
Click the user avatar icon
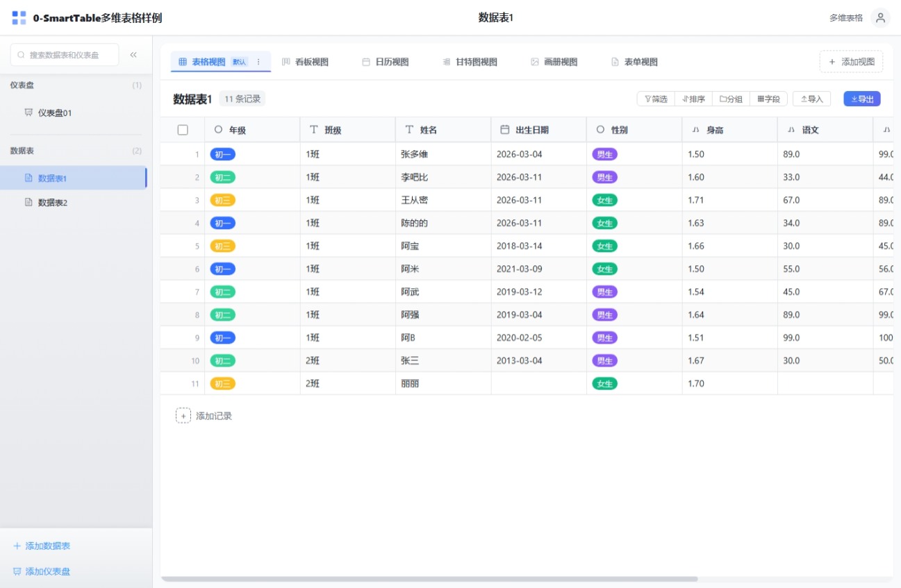880,18
